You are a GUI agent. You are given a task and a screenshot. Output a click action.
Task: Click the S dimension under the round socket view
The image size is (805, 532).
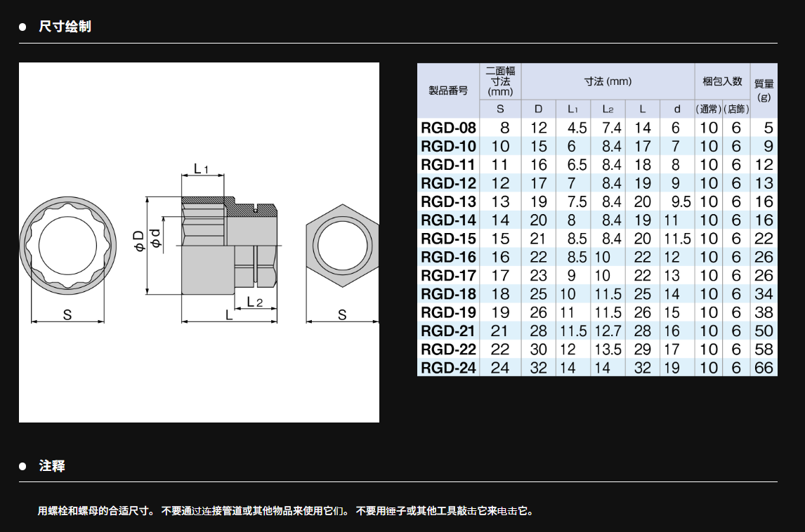tap(67, 315)
